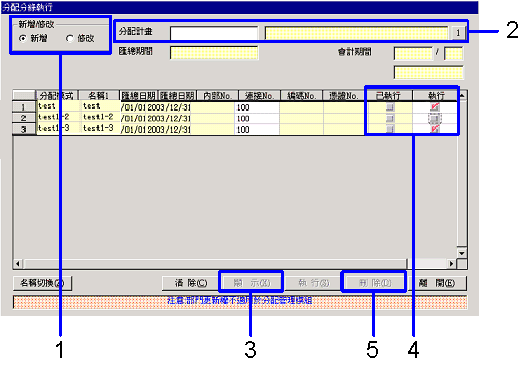
Task: Click 2003/12/31 date in row 3
Action: coord(169,129)
